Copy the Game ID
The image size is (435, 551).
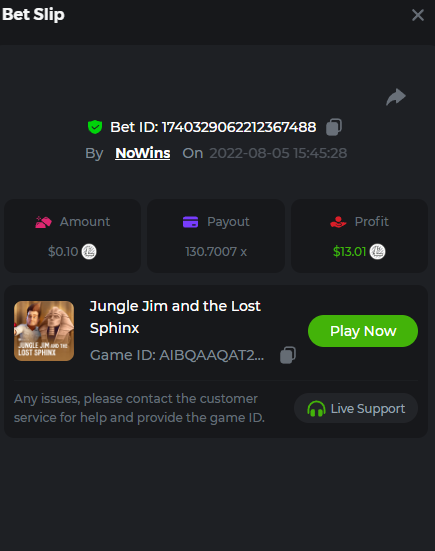pos(288,355)
